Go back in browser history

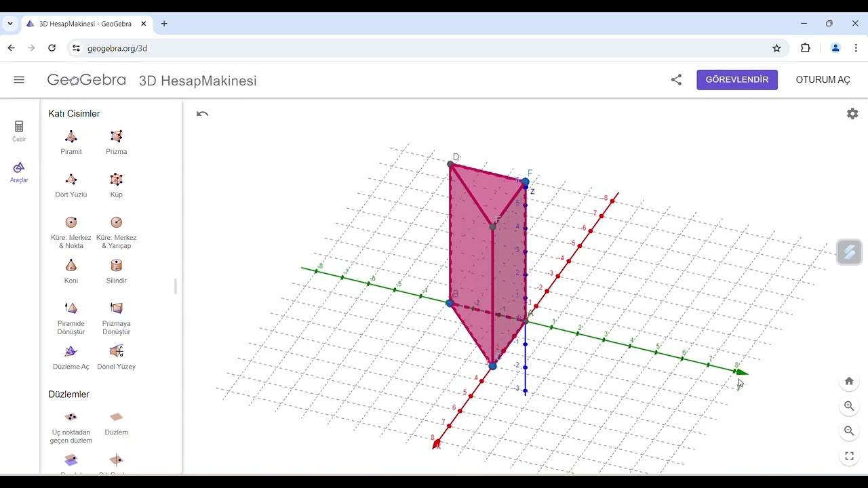tap(11, 48)
